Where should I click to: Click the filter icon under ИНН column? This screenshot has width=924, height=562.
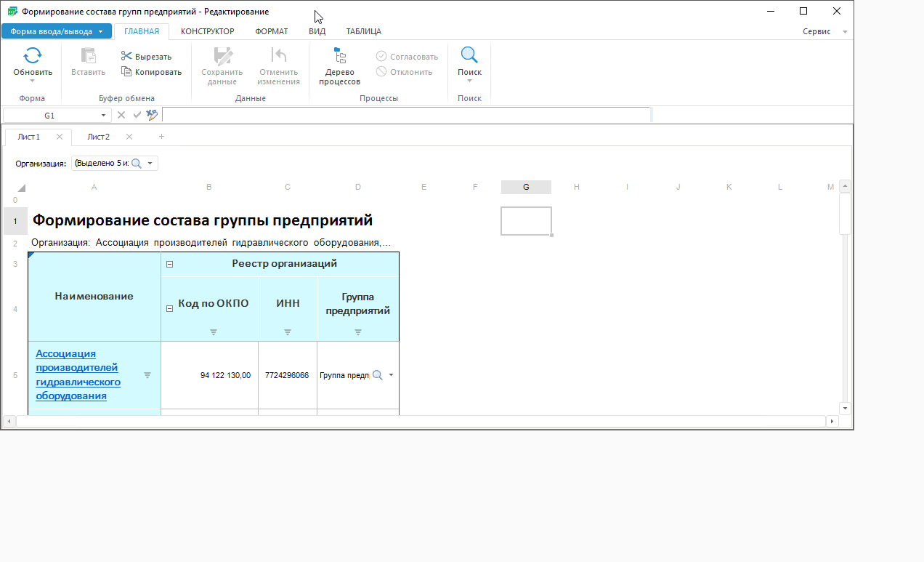pos(288,332)
